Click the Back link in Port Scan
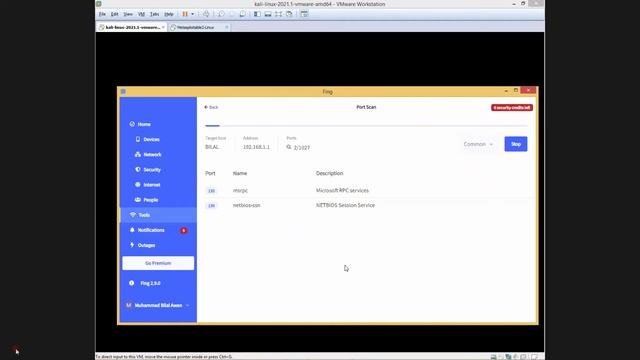 coord(211,107)
